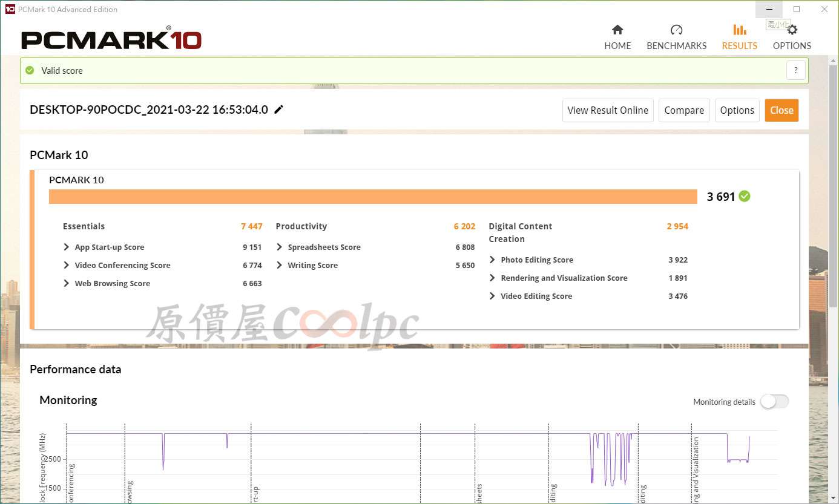Click the bar chart icon above RESULTS
The height and width of the screenshot is (504, 839).
739,30
